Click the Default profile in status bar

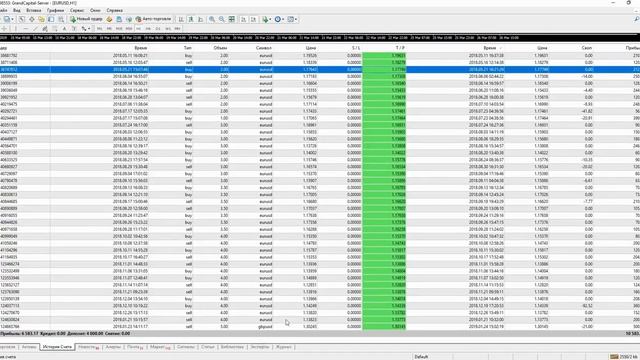(421, 357)
